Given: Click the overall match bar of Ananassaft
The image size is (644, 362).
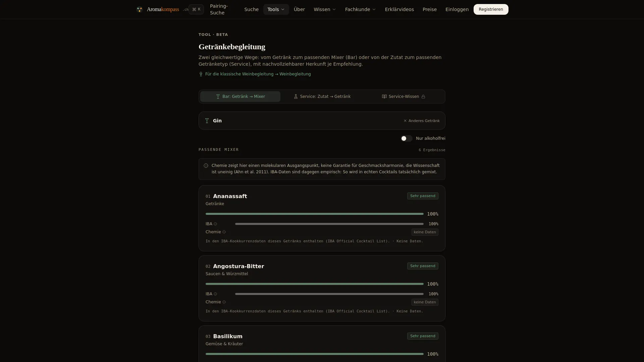Looking at the screenshot, I should (x=314, y=214).
